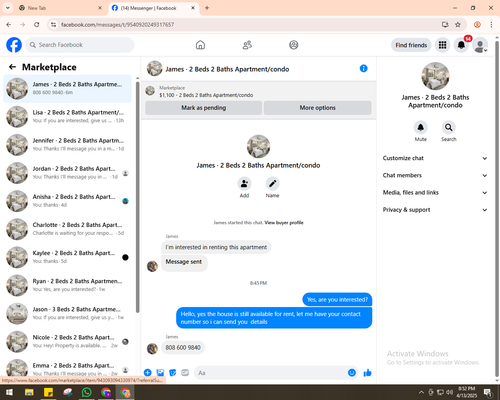Open the account profile picture menu
This screenshot has width=500, height=400.
tap(480, 45)
